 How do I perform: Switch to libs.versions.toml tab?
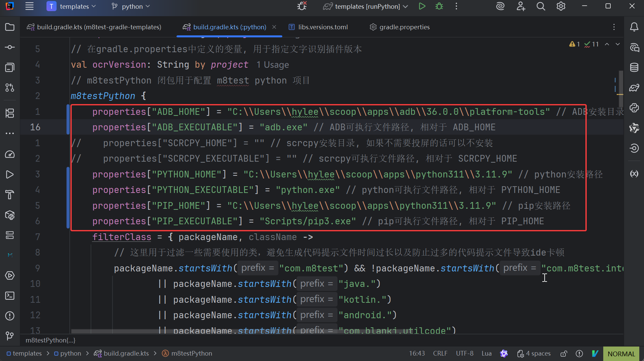click(322, 27)
